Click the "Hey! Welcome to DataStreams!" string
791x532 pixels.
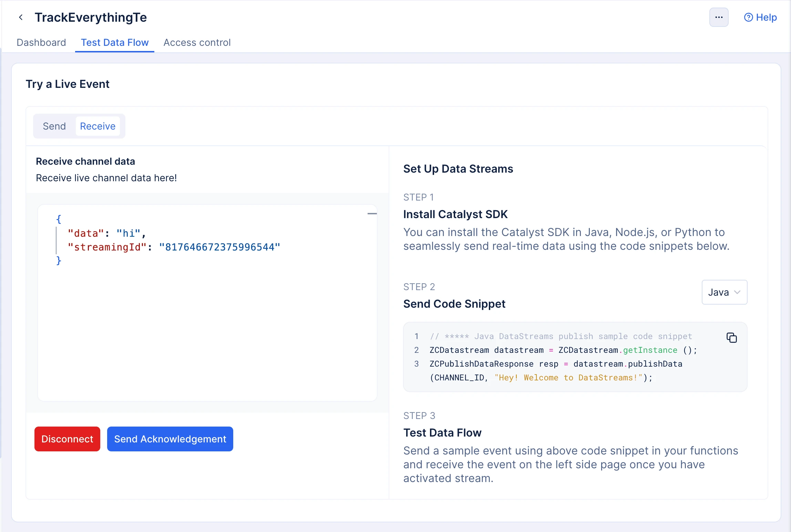(x=568, y=378)
